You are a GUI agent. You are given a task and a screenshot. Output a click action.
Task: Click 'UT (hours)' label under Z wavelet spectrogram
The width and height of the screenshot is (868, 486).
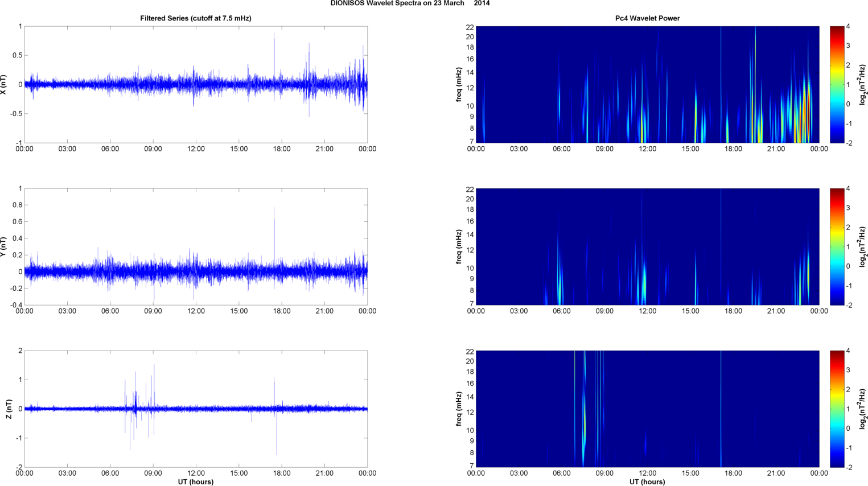click(x=647, y=482)
